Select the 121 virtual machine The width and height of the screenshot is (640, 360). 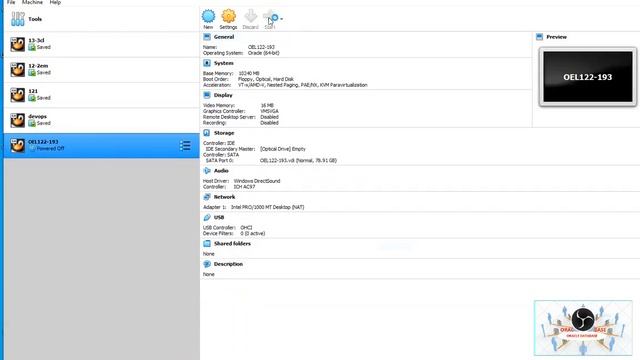(x=102, y=95)
